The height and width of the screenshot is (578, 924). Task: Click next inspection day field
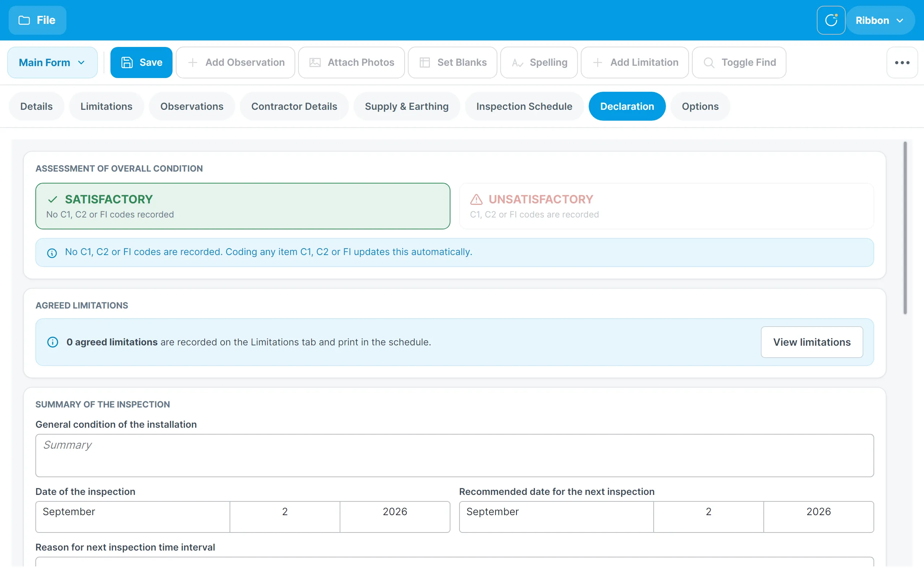point(709,517)
